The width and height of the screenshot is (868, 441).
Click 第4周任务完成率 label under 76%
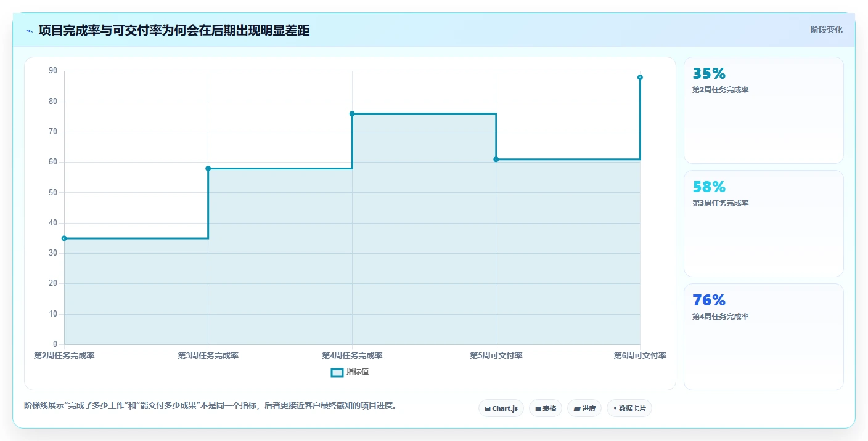[x=720, y=317]
